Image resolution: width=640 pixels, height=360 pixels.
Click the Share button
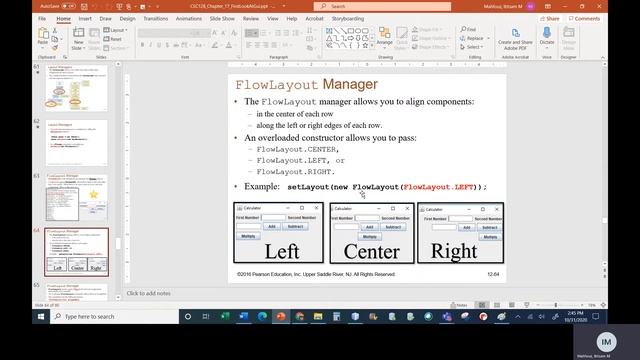click(x=549, y=19)
